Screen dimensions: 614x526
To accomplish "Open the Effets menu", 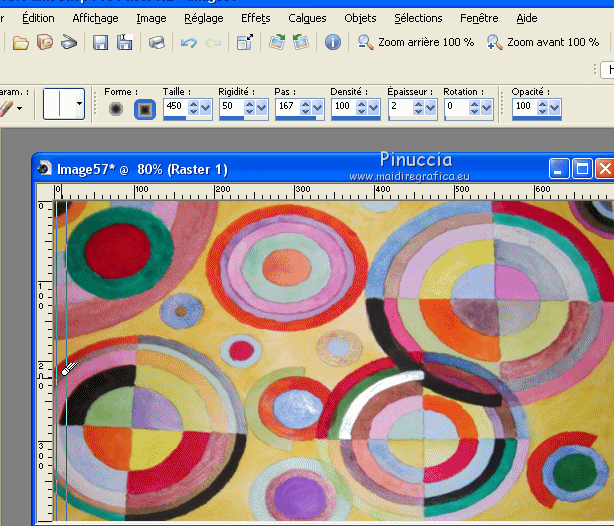I will click(255, 18).
